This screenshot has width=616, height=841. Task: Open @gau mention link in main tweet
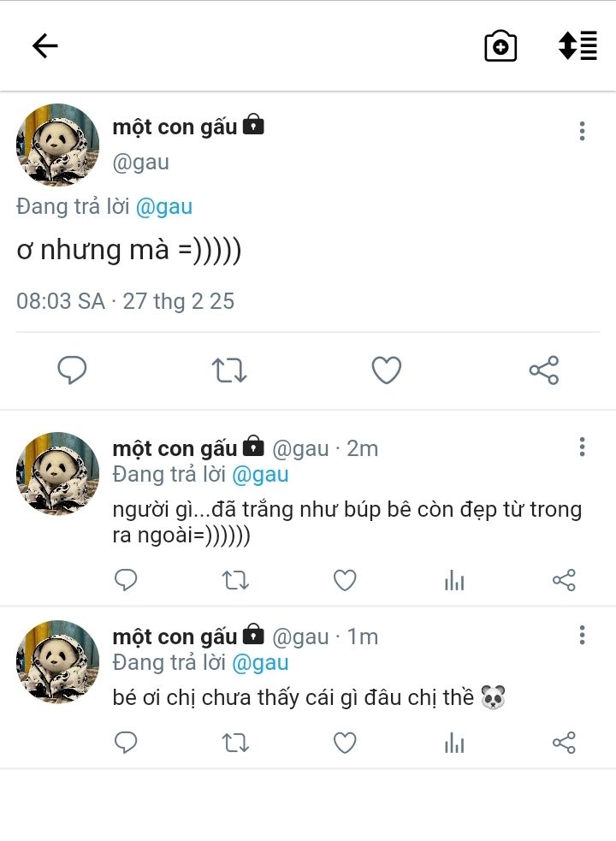164,207
